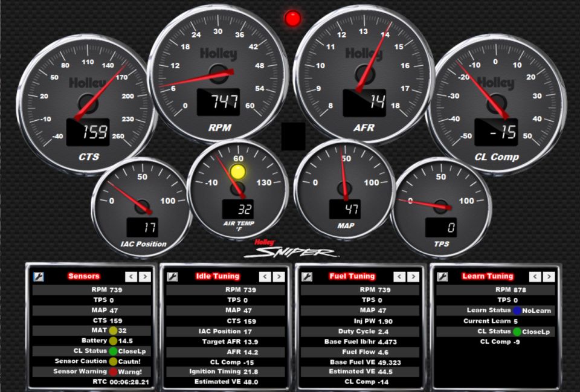580x392 pixels.
Task: Click the CL Comp -9 row
Action: pos(495,342)
